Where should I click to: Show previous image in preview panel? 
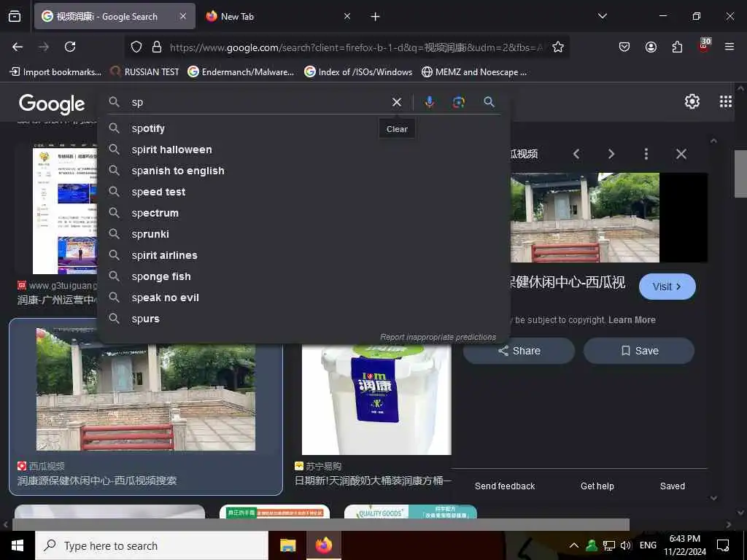pyautogui.click(x=577, y=154)
